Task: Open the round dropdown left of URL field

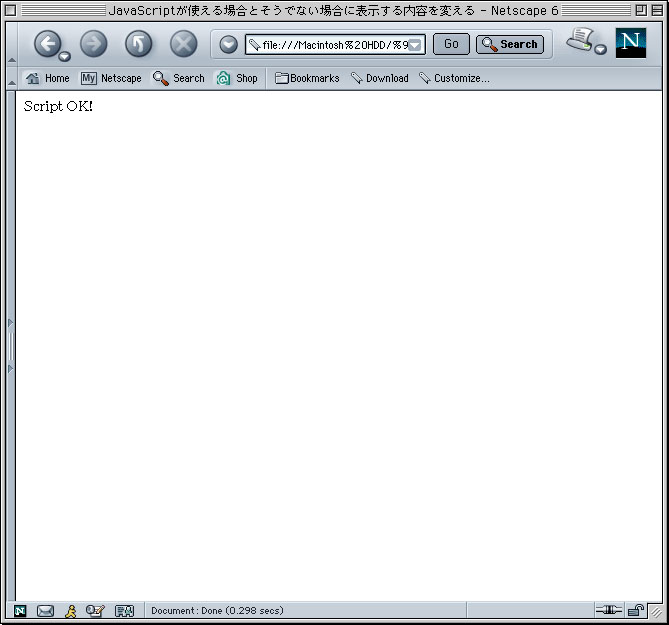Action: tap(228, 44)
